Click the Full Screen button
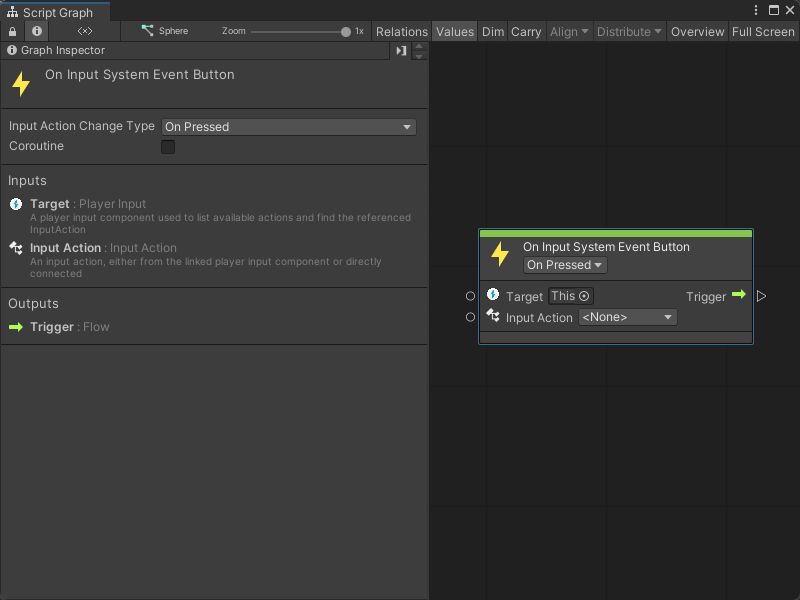The height and width of the screenshot is (600, 800). pyautogui.click(x=762, y=31)
